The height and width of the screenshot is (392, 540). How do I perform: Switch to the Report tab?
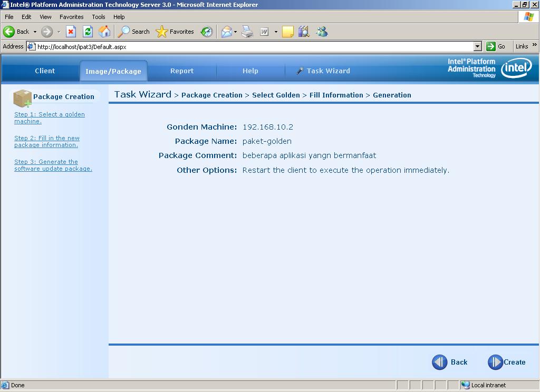pyautogui.click(x=182, y=71)
